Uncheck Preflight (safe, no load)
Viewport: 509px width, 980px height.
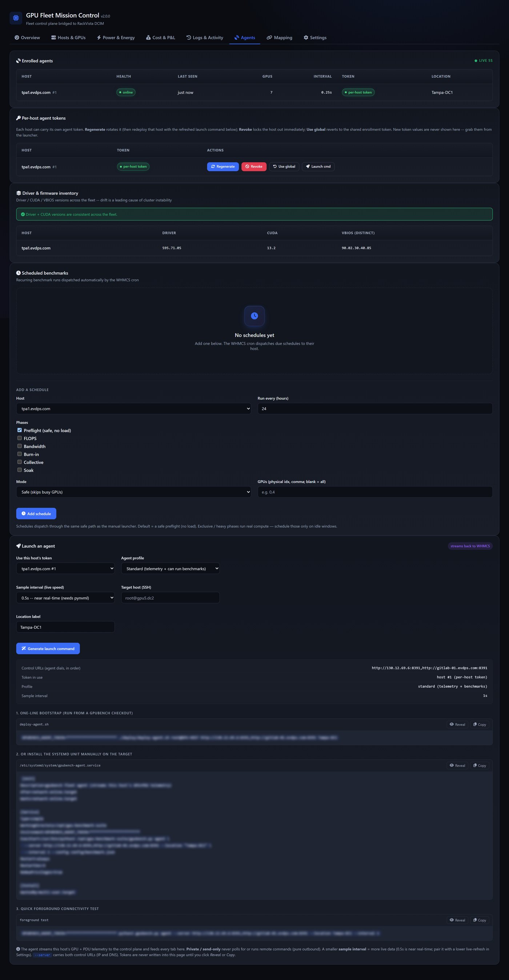pos(19,430)
